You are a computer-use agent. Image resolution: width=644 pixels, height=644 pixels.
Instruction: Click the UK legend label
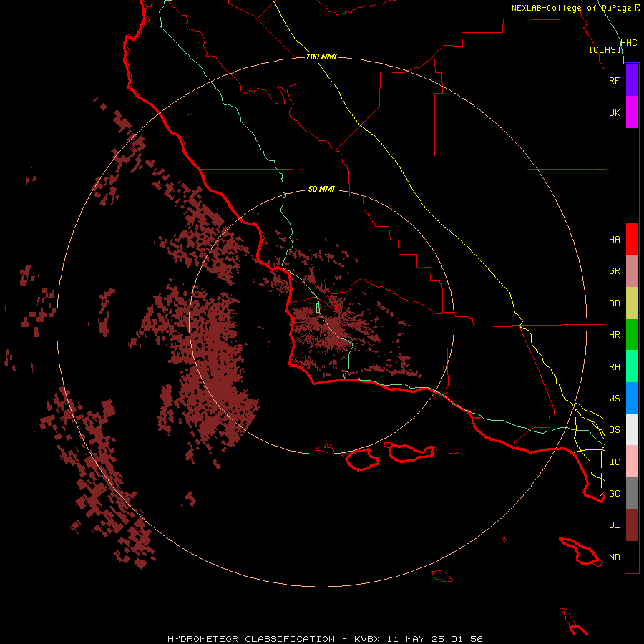[614, 112]
